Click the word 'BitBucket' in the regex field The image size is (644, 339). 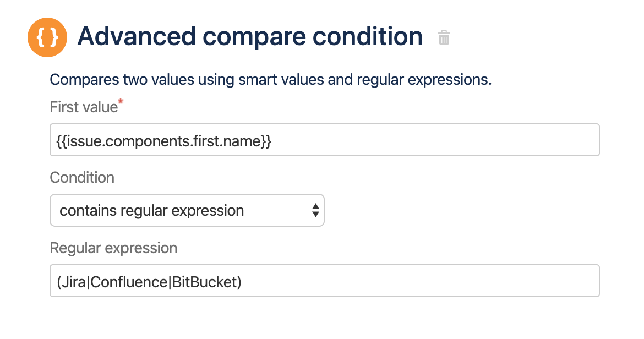click(x=205, y=281)
